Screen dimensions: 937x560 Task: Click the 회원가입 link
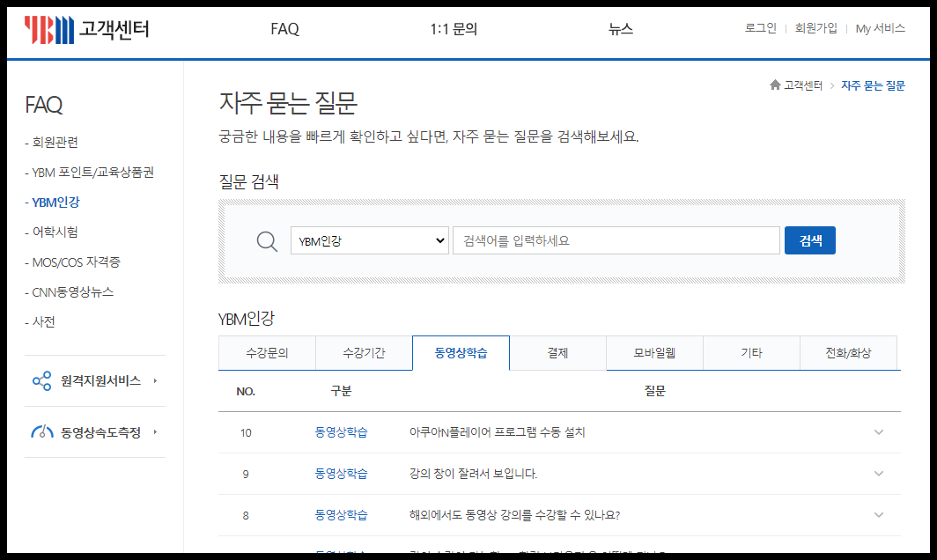coord(815,28)
